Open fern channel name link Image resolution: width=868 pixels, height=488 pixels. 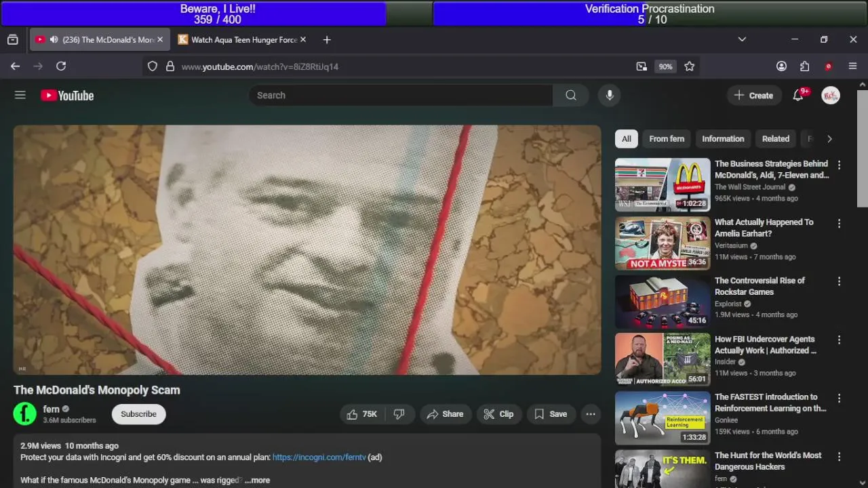51,409
